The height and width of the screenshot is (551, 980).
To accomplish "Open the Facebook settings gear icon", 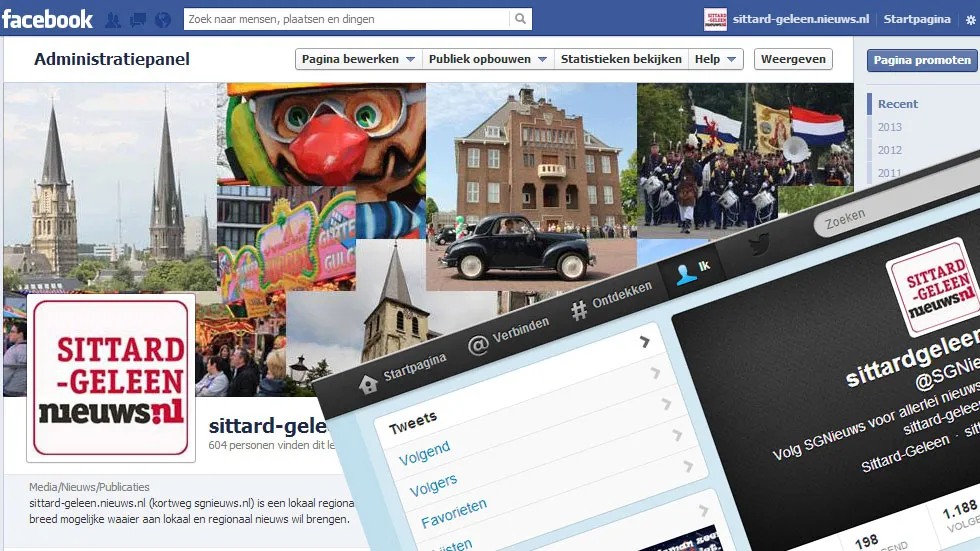I will pos(970,20).
